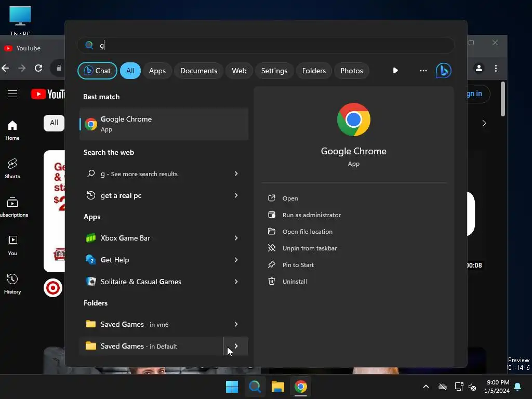
Task: Click the This PC desktop icon
Action: tap(20, 20)
